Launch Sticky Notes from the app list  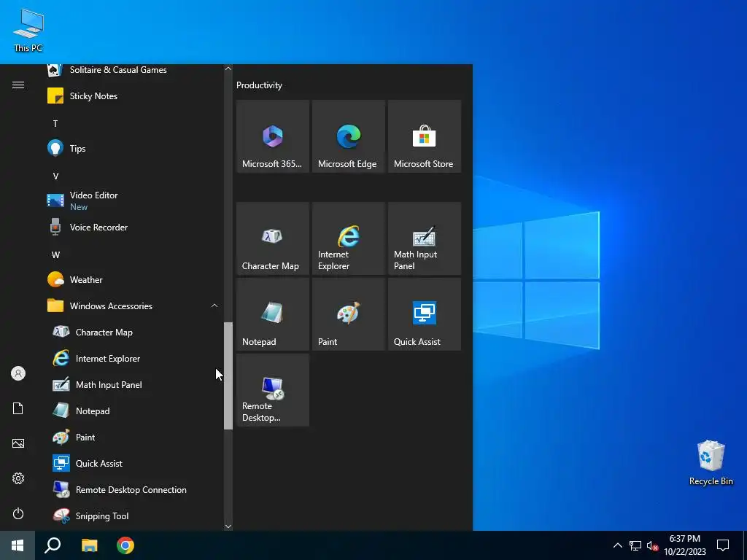pyautogui.click(x=133, y=96)
